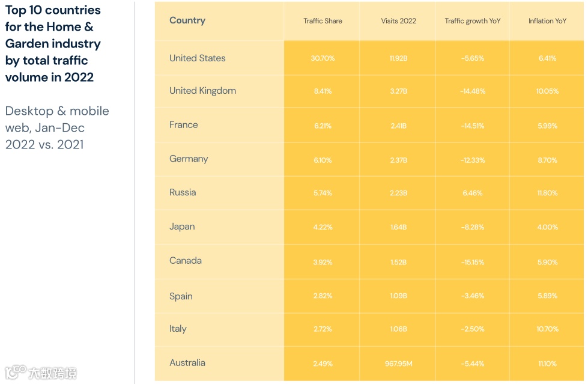Select the Traffic Share column header
588x384 pixels.
tap(323, 21)
